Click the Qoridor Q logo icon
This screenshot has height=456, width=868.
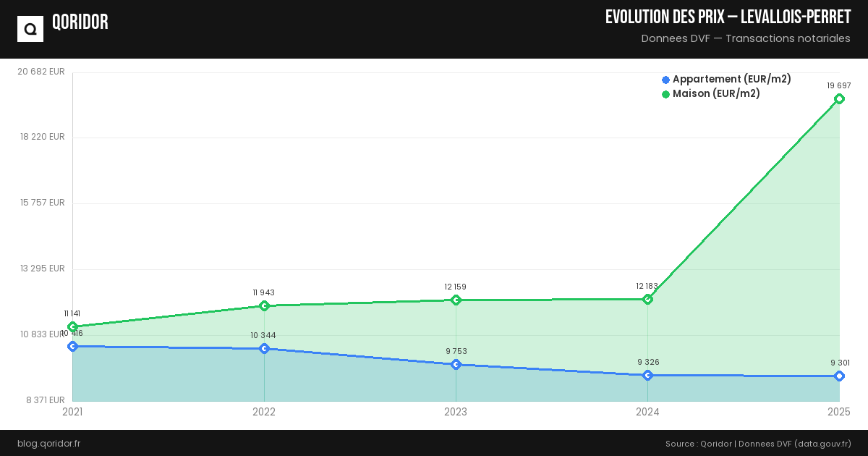click(30, 29)
